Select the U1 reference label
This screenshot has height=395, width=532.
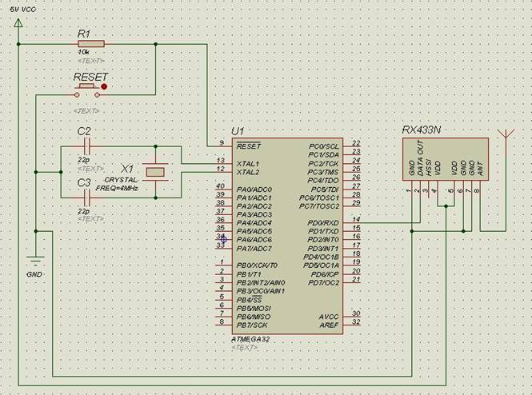[238, 130]
